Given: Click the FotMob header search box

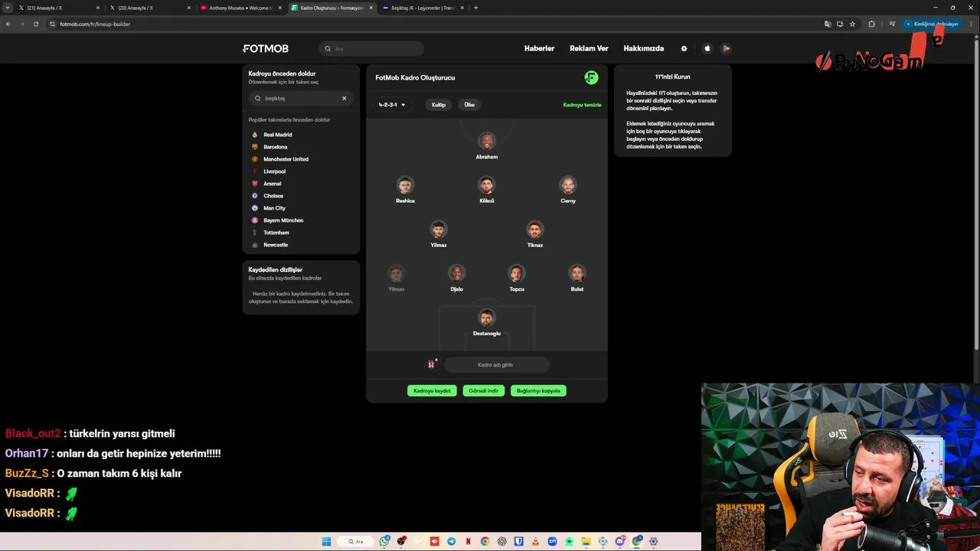Looking at the screenshot, I should pyautogui.click(x=371, y=48).
